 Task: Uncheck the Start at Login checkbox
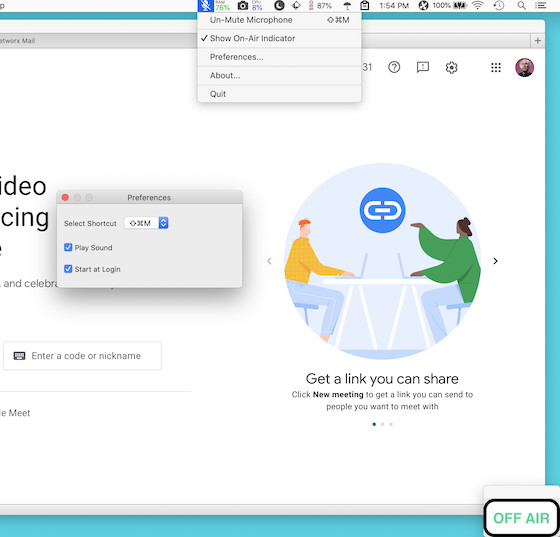68,269
